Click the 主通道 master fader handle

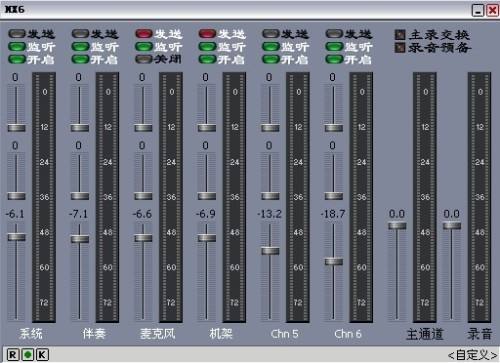pyautogui.click(x=397, y=226)
